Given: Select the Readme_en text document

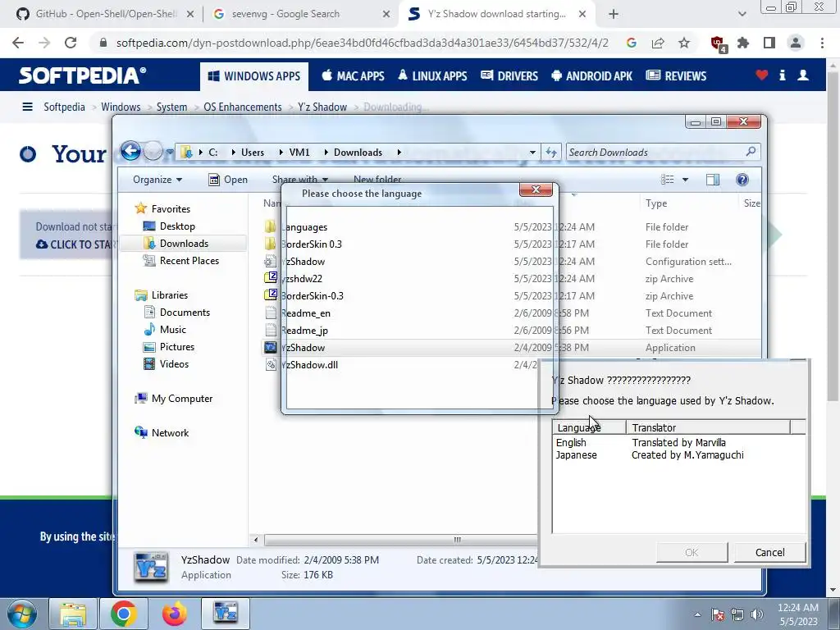Looking at the screenshot, I should pos(306,313).
